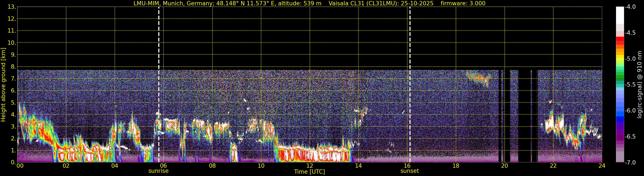Click the wide black data gap near 21 UTC
This screenshot has height=176, width=644.
524,115
